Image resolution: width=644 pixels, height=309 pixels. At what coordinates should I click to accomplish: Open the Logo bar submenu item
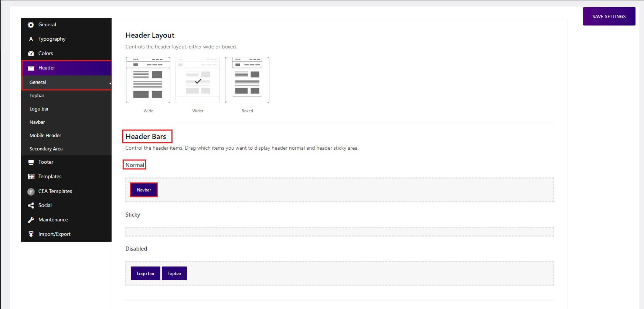pyautogui.click(x=39, y=109)
